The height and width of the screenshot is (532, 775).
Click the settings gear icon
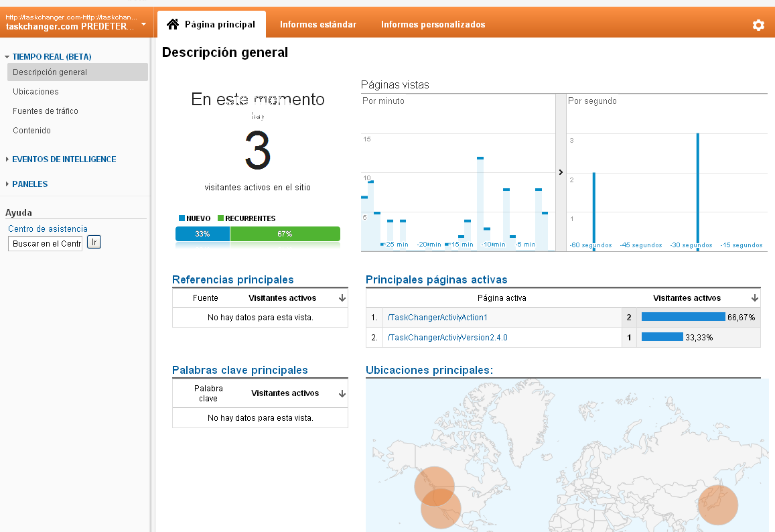point(758,25)
